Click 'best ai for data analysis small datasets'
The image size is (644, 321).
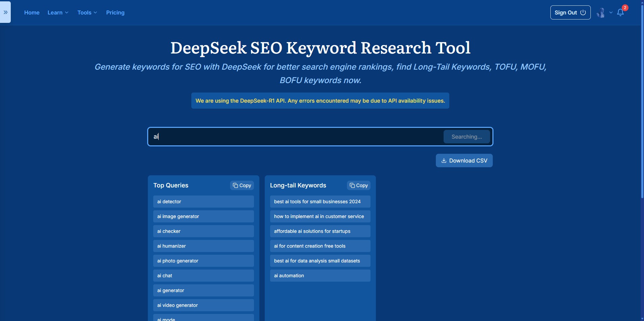pos(320,261)
